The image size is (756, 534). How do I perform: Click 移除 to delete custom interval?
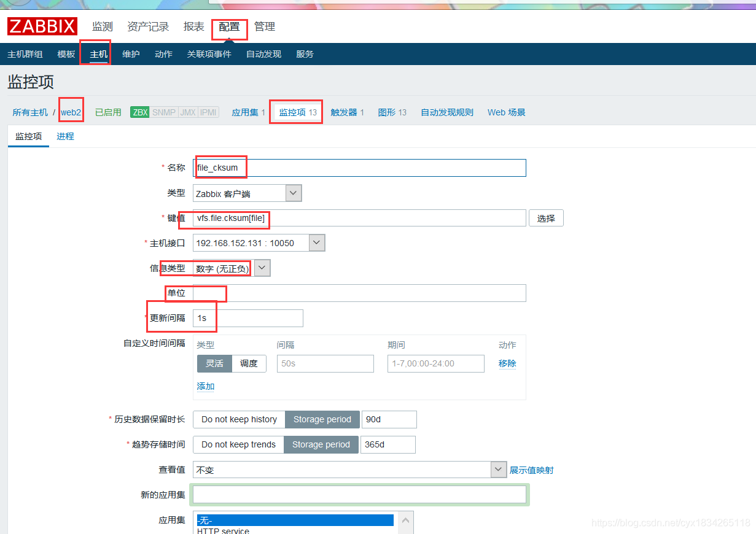(x=507, y=363)
